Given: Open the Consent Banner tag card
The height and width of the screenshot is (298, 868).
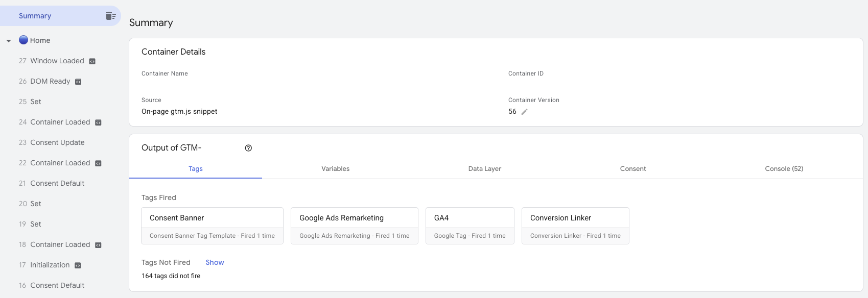Looking at the screenshot, I should pos(212,226).
